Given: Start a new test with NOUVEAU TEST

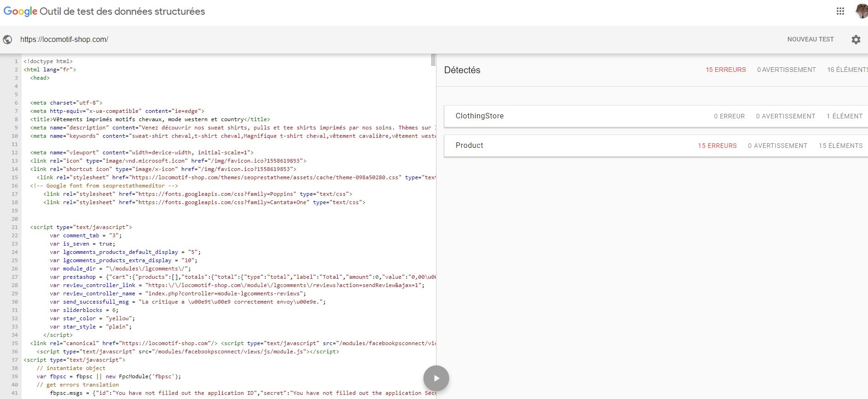Looking at the screenshot, I should click(x=810, y=40).
